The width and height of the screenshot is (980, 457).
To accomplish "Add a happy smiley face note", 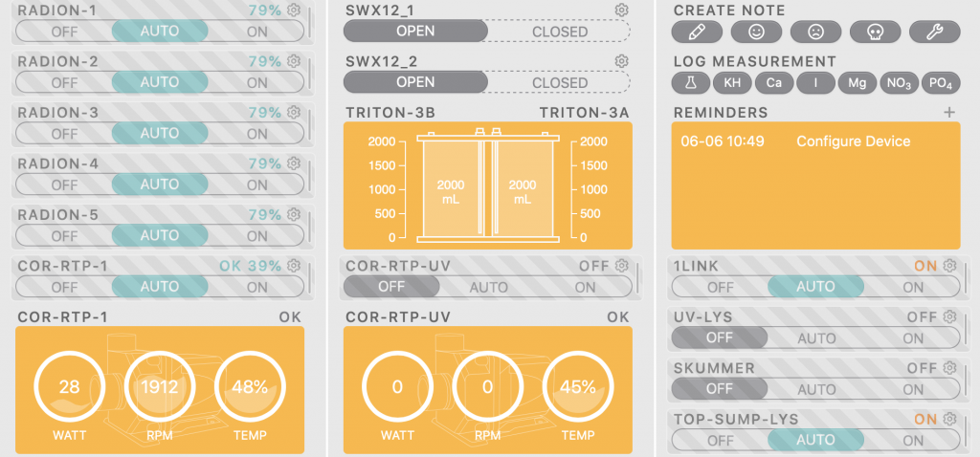I will 756,32.
